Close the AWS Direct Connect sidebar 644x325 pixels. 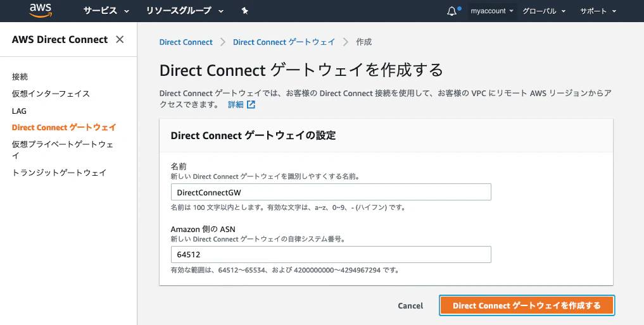coord(120,39)
